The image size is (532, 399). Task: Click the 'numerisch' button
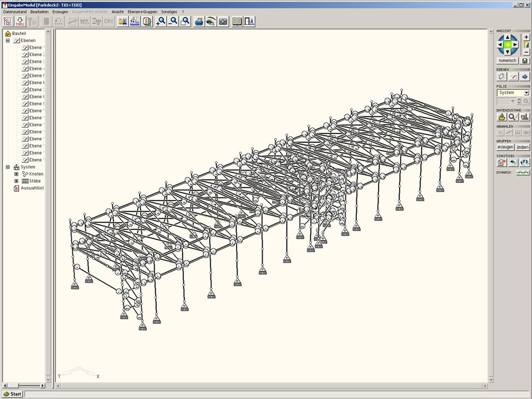click(507, 60)
